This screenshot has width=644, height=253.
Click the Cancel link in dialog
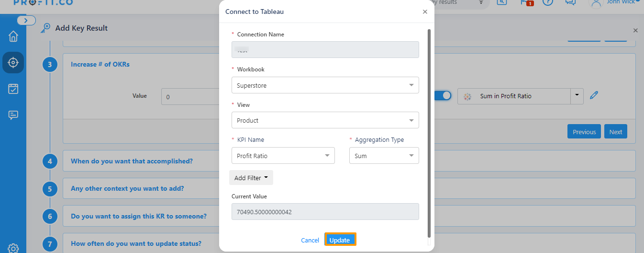coord(310,240)
